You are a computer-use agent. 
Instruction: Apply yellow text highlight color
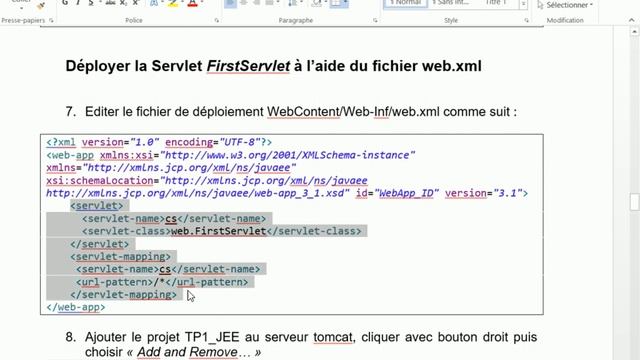173,4
